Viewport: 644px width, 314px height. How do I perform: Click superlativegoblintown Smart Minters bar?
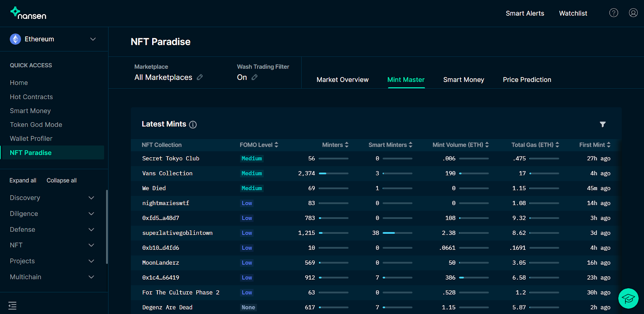[397, 233]
